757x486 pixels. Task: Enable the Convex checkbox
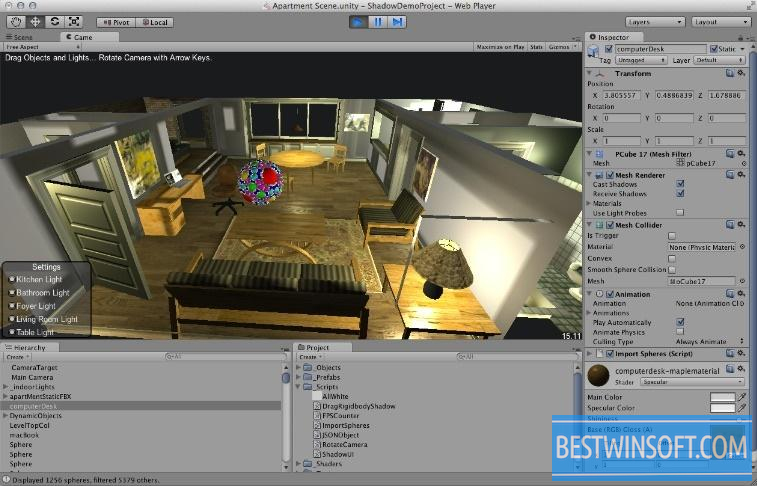[x=672, y=258]
